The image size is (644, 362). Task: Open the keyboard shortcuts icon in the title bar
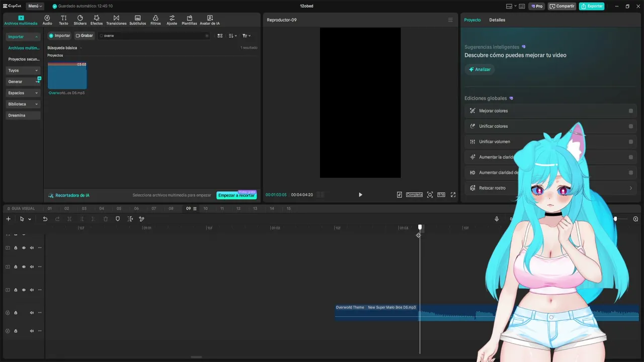tap(522, 6)
